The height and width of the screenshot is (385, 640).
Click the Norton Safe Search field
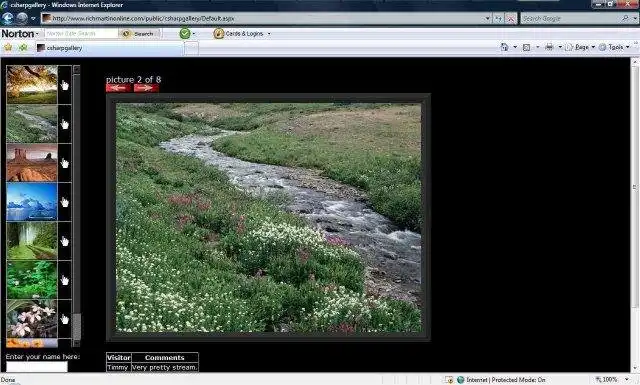(x=81, y=33)
